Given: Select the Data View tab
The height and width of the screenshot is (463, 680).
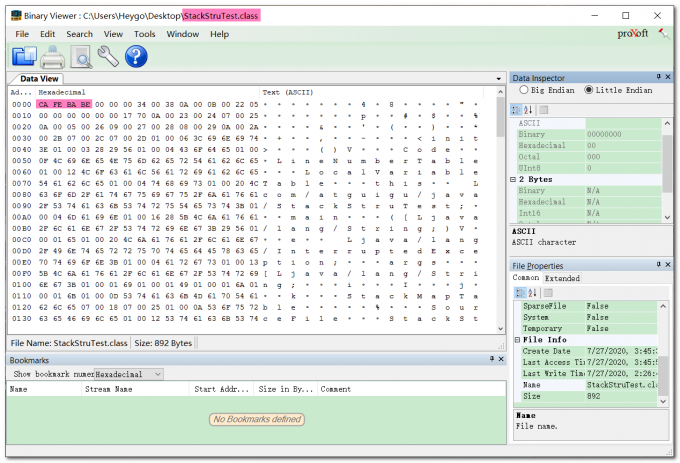Looking at the screenshot, I should [40, 78].
